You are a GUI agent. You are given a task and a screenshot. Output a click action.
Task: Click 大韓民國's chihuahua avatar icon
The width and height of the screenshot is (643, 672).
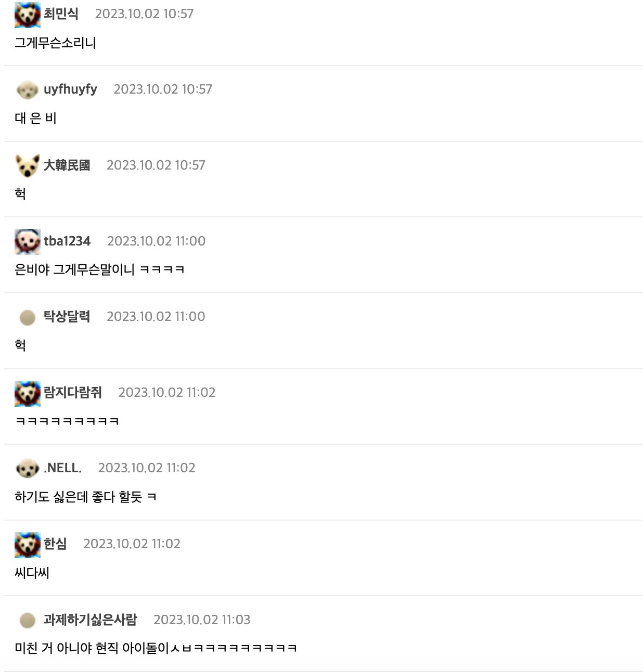point(28,165)
